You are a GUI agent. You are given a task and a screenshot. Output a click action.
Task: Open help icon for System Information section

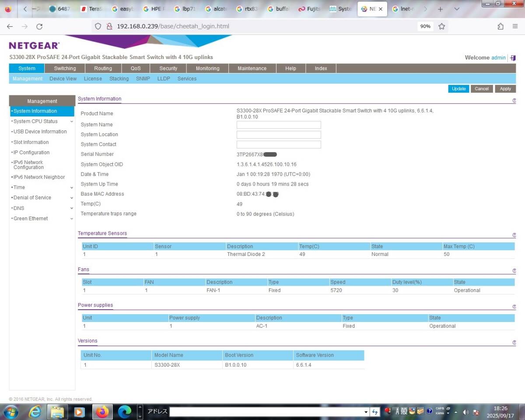pyautogui.click(x=514, y=101)
